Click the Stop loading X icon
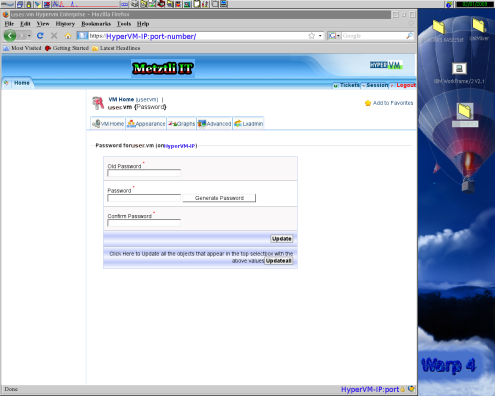The width and height of the screenshot is (495, 396). [x=54, y=36]
